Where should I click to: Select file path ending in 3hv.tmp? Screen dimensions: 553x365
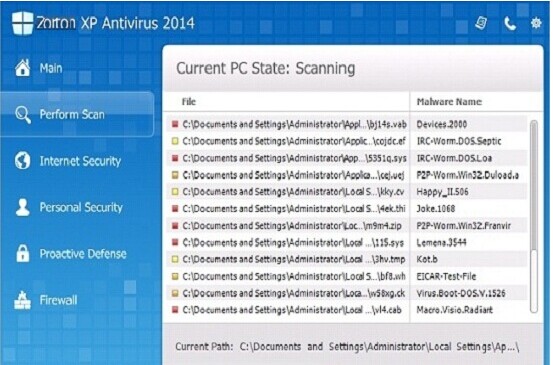click(294, 260)
